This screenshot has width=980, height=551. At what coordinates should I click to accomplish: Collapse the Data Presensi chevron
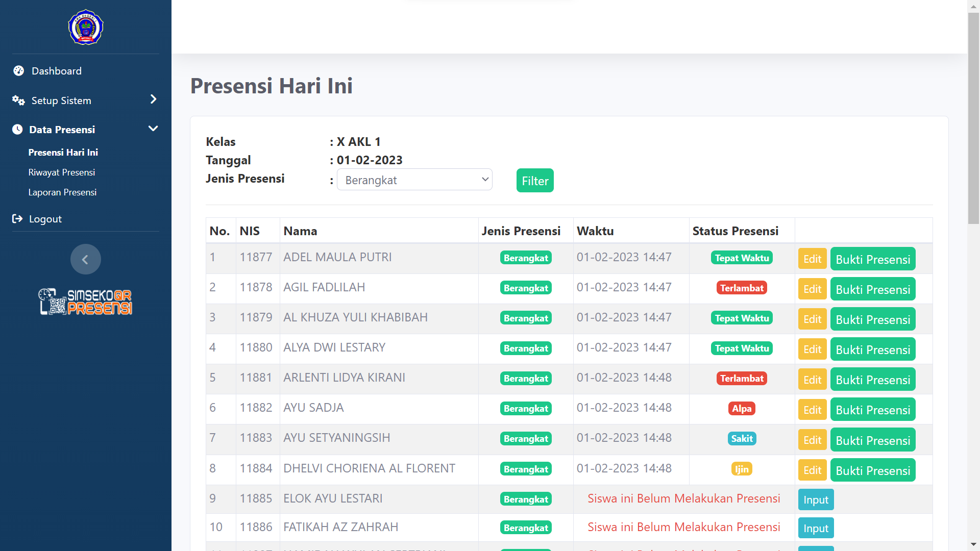[153, 129]
